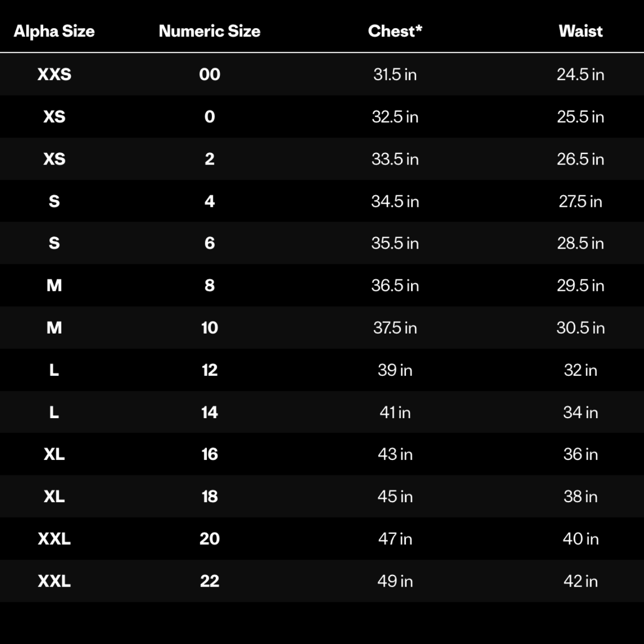
Task: Select numeric size 12 cell
Action: coord(210,370)
